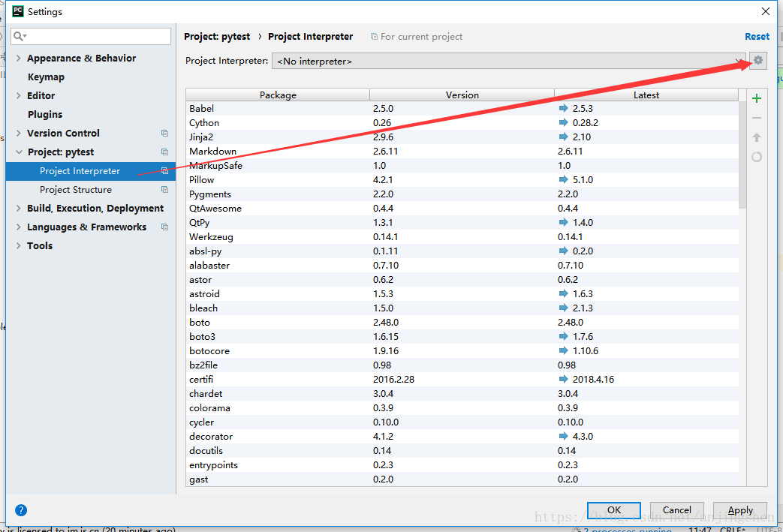Expand the Editor settings section
The height and width of the screenshot is (532, 783).
click(x=19, y=96)
